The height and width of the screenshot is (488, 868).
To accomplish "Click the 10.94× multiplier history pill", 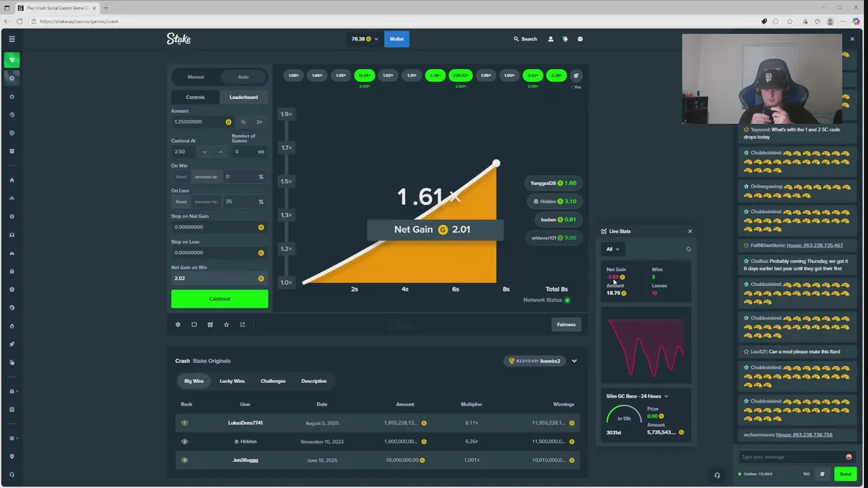I will tap(364, 75).
